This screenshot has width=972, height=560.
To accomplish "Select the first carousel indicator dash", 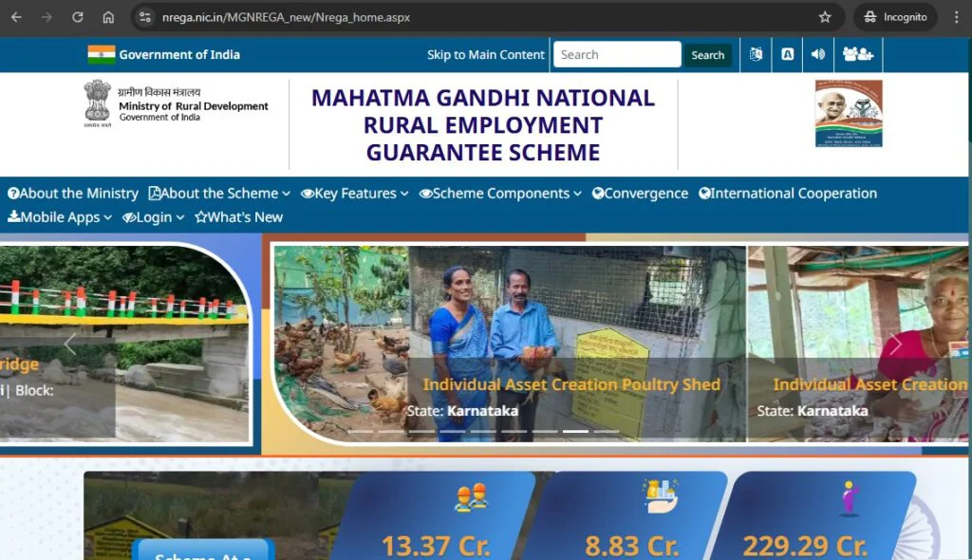I will pos(360,431).
